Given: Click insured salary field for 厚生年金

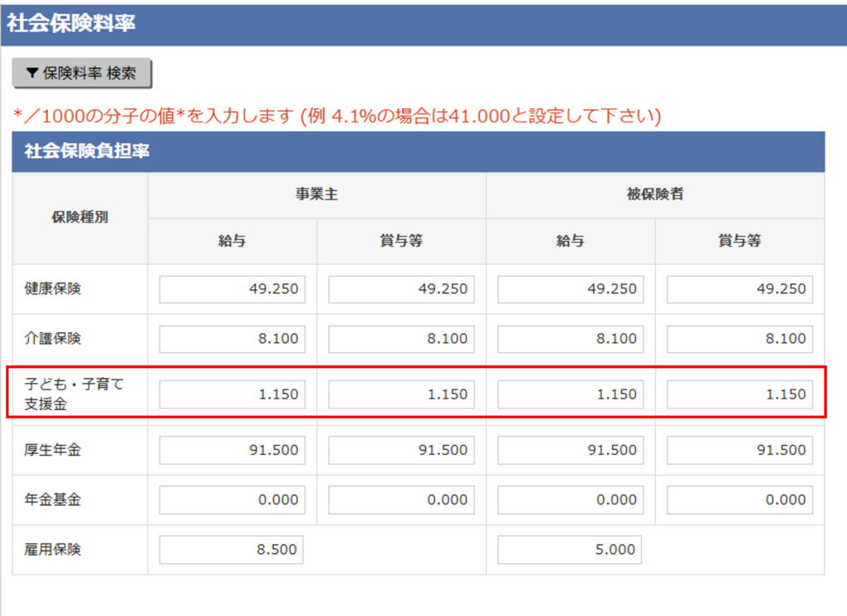Looking at the screenshot, I should [x=570, y=451].
